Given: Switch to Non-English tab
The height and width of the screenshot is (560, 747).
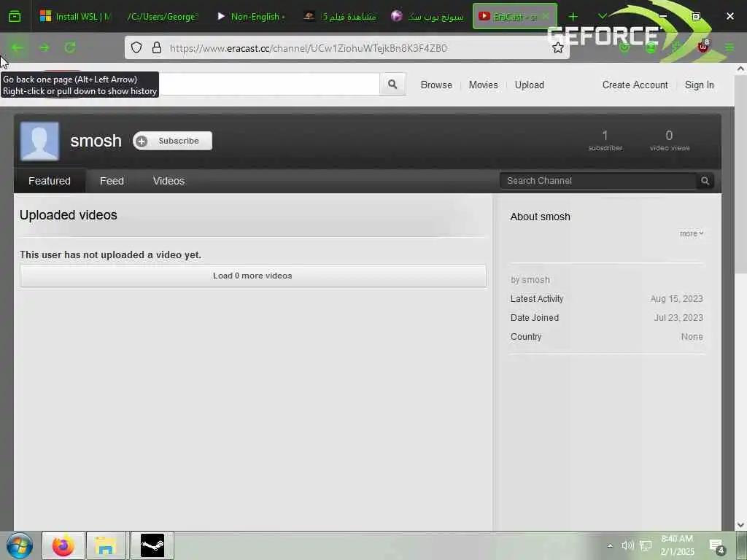Looking at the screenshot, I should (251, 17).
